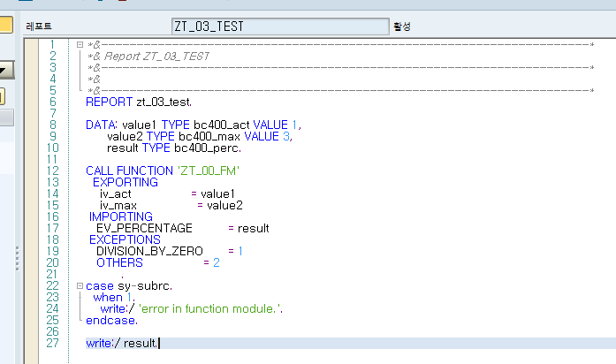Click the endcase. statement
The width and height of the screenshot is (616, 364).
point(111,321)
